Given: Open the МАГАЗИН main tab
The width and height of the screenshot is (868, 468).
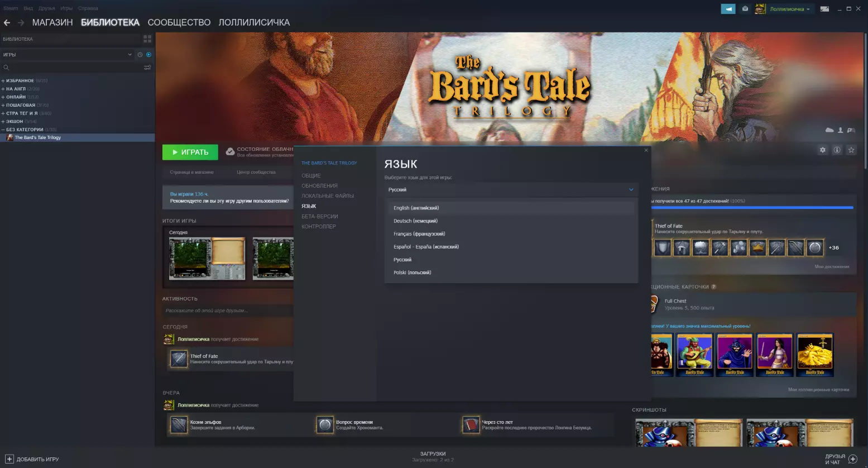Looking at the screenshot, I should [x=52, y=23].
